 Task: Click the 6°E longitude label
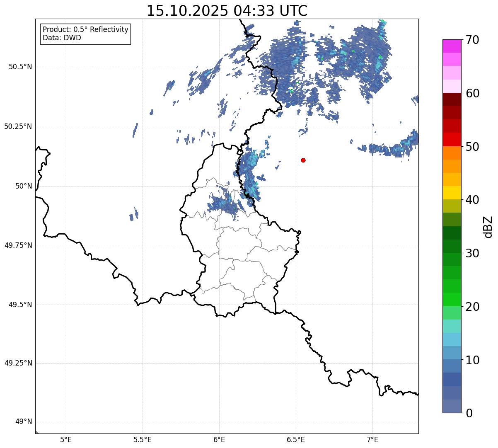219,440
